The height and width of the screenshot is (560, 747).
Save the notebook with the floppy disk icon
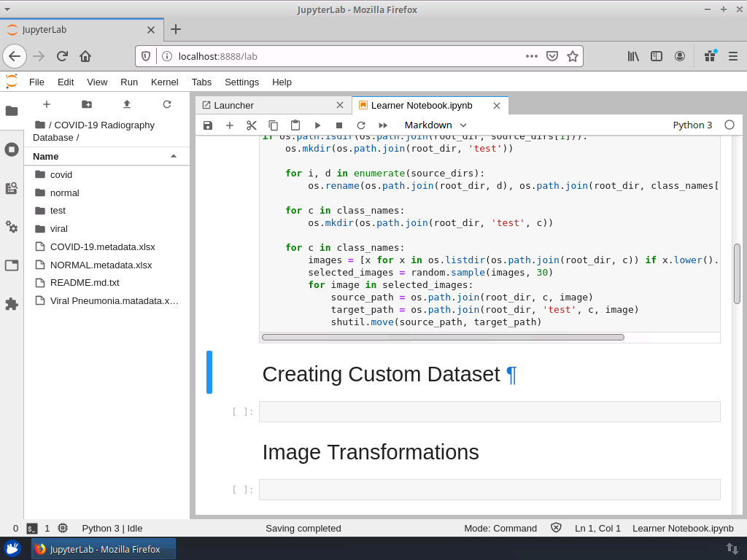coord(208,125)
